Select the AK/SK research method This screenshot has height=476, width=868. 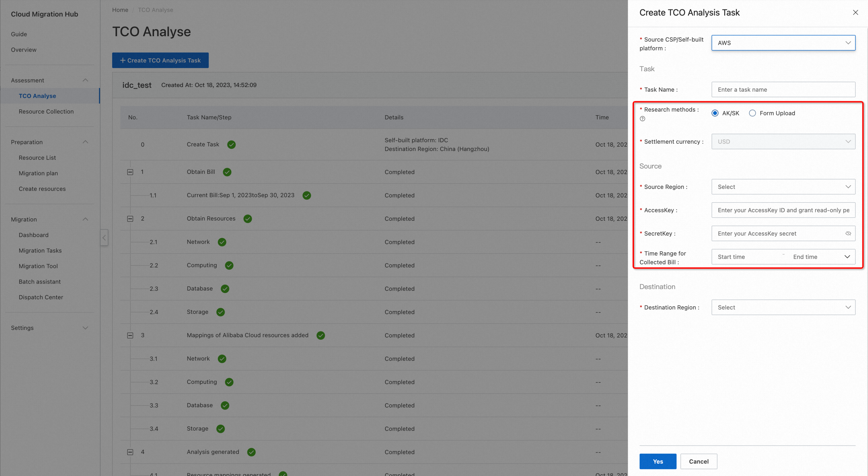[x=715, y=113]
